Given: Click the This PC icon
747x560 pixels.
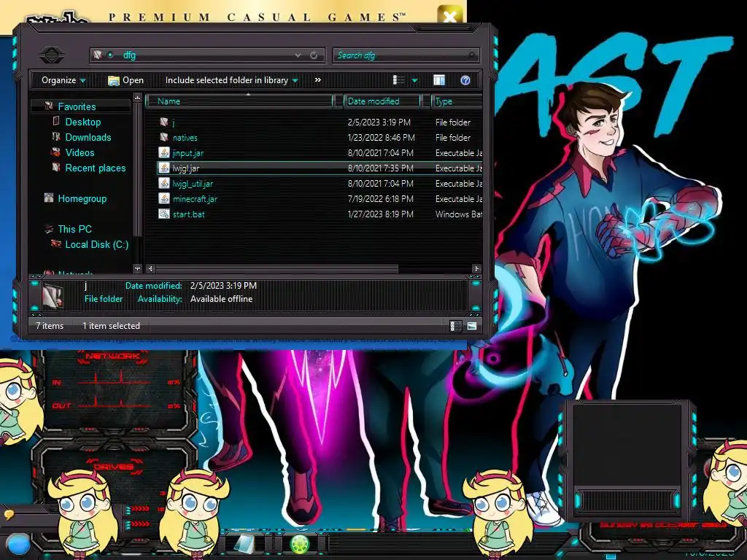Looking at the screenshot, I should [x=49, y=228].
